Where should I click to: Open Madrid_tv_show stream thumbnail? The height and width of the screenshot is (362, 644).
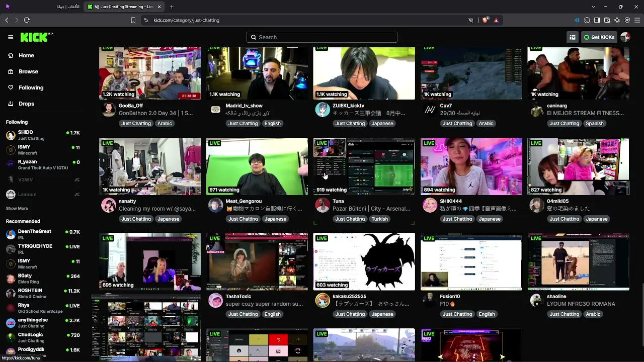coord(257,73)
